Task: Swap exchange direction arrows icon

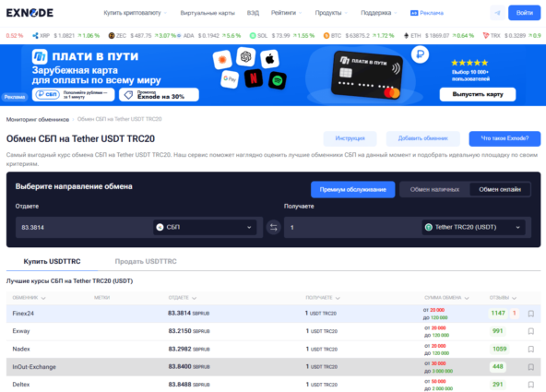Action: click(x=274, y=228)
